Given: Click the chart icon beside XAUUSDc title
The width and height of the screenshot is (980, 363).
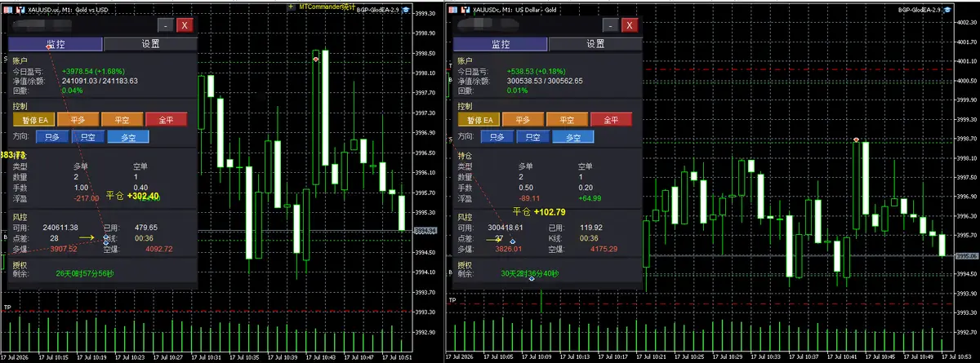Looking at the screenshot, I should [x=465, y=8].
